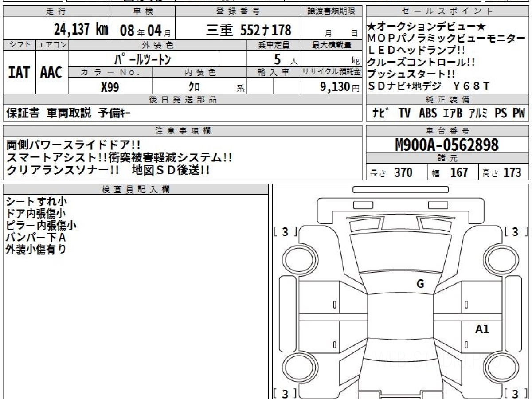The image size is (532, 399).
Task: Select inspector note バンパー下A
Action: [36, 237]
